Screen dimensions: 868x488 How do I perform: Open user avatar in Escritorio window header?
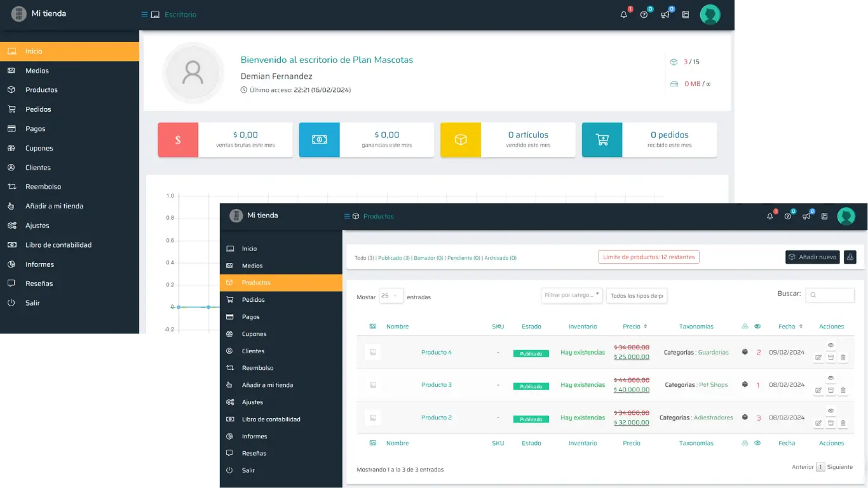[x=710, y=15]
